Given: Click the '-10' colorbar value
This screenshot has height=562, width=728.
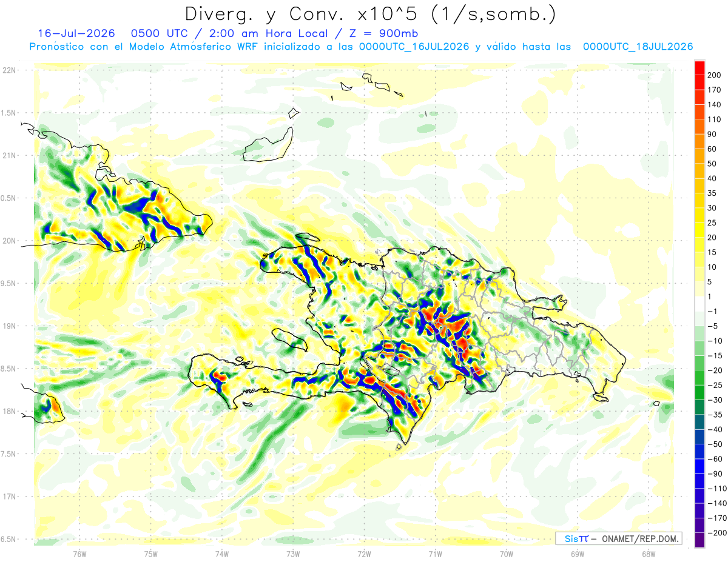Looking at the screenshot, I should point(716,341).
